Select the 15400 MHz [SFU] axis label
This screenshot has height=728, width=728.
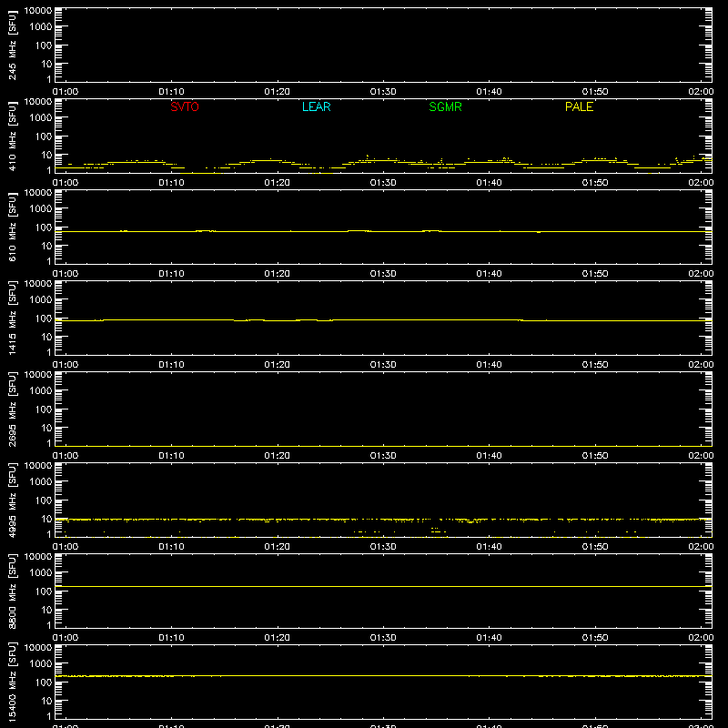pyautogui.click(x=12, y=682)
